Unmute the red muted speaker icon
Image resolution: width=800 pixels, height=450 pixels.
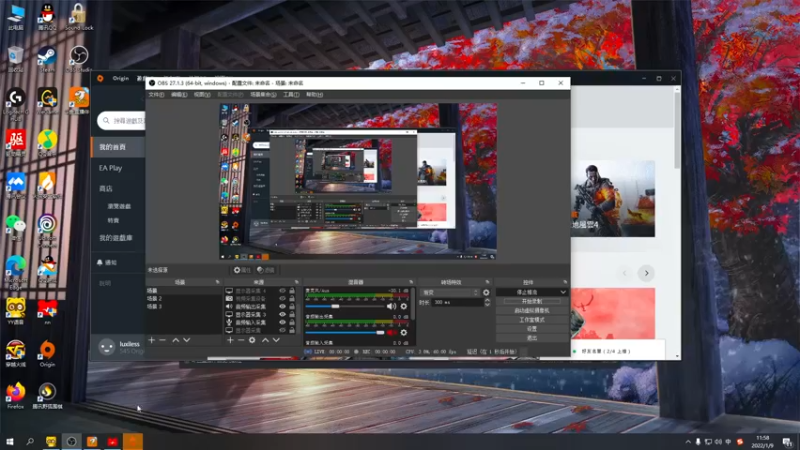(x=391, y=333)
